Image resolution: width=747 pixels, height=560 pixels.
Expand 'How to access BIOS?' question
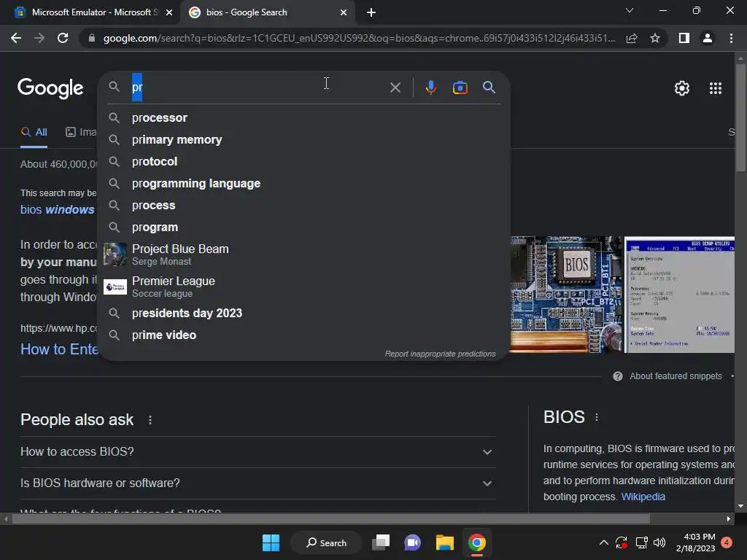258,452
